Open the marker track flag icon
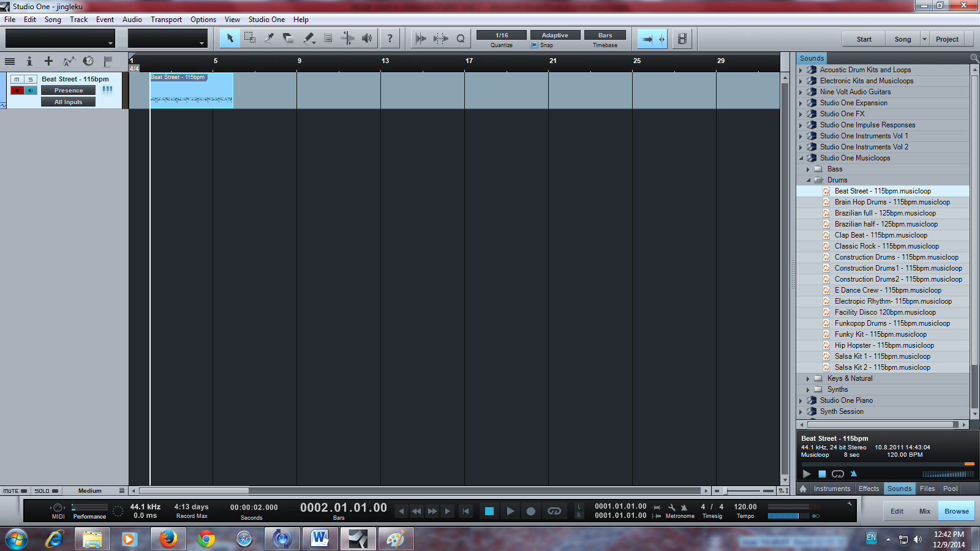The width and height of the screenshot is (980, 551). click(108, 61)
